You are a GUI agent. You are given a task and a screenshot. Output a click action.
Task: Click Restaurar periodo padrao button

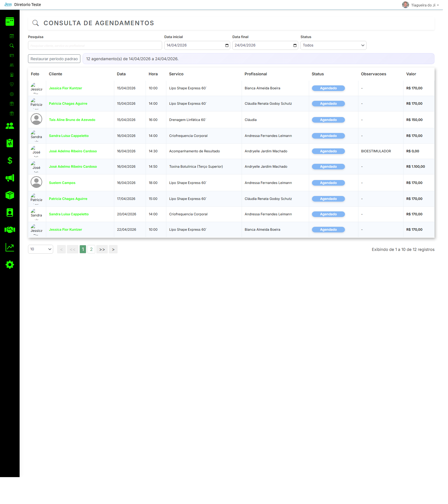pos(54,59)
